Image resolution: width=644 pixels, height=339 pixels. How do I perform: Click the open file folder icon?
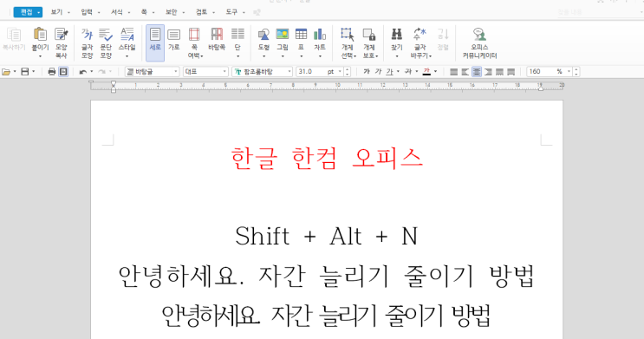[x=6, y=71]
